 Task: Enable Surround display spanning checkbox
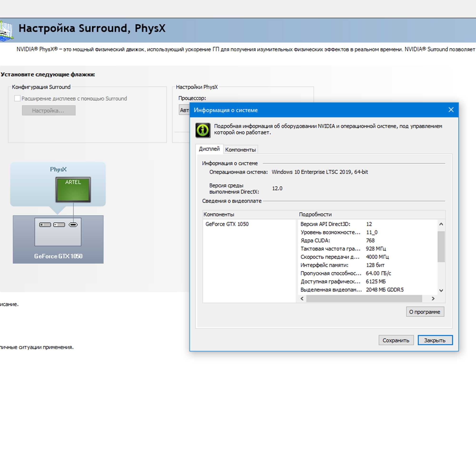coord(17,98)
